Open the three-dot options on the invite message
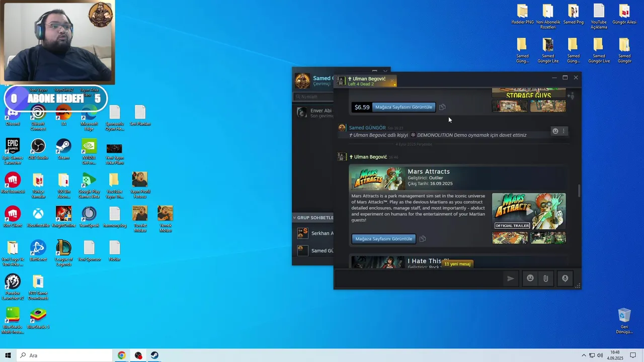Screen dimensions: 644x362 [x=563, y=131]
